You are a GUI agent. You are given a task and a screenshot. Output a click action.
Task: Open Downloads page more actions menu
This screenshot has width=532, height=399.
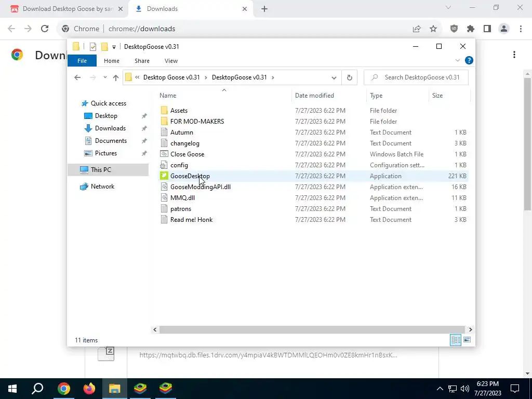[x=514, y=55]
